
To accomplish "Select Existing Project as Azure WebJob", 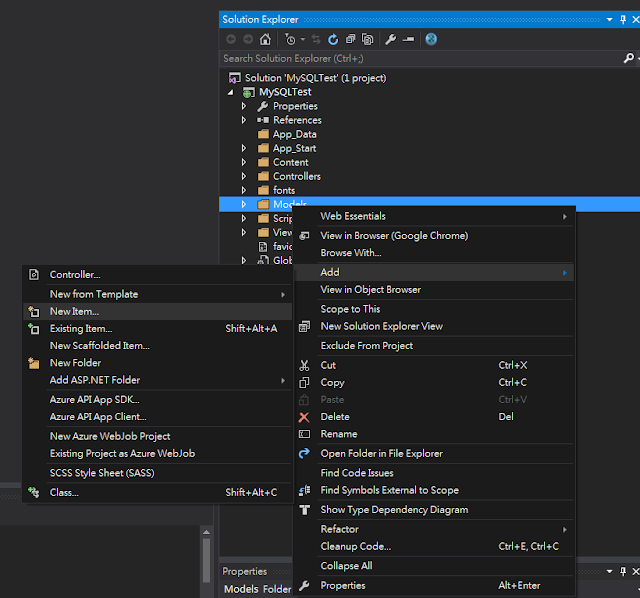I will (x=158, y=454).
